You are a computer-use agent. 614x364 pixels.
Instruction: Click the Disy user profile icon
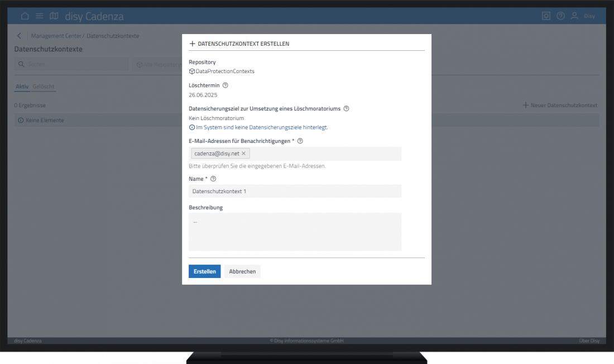(575, 16)
